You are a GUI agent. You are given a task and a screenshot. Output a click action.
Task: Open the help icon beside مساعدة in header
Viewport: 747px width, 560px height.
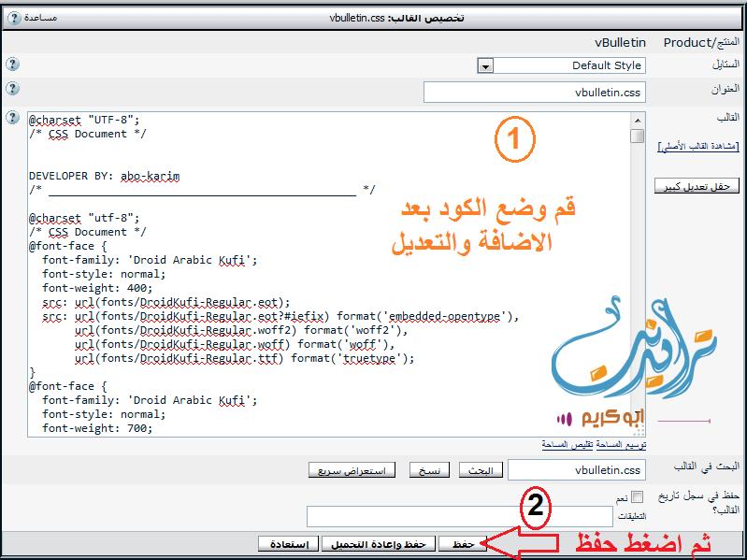[x=15, y=18]
